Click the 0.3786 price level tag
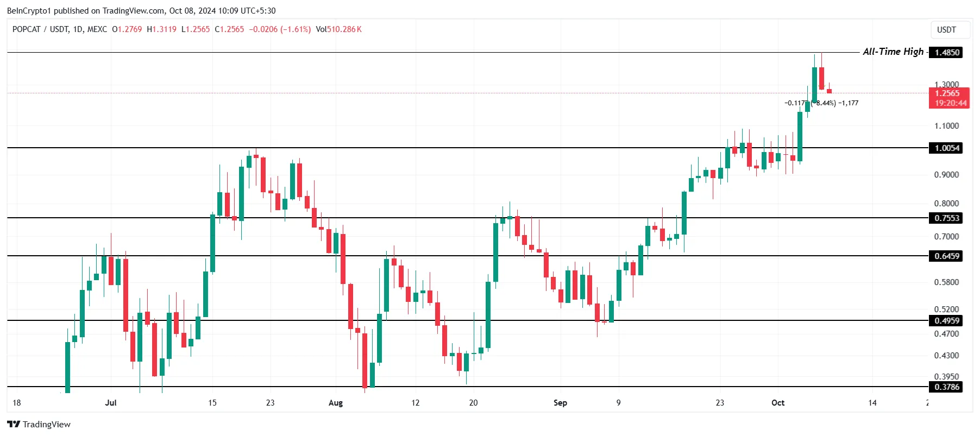Viewport: 980px width, 436px height. 947,387
